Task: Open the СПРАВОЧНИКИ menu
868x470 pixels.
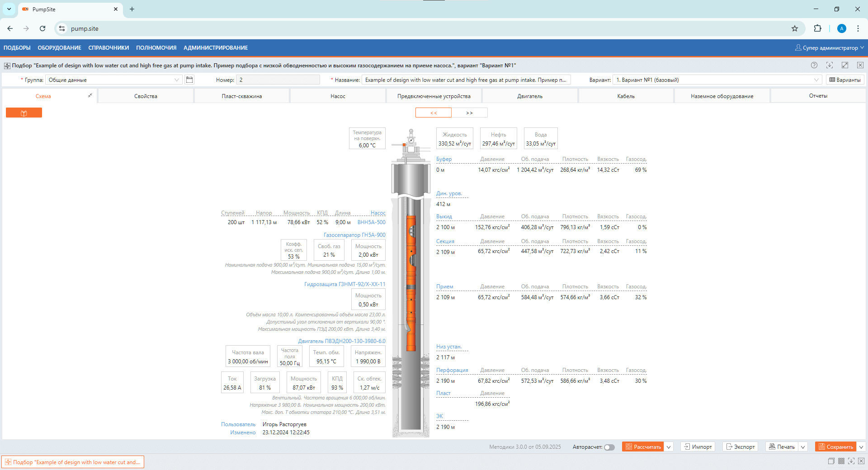Action: point(108,48)
